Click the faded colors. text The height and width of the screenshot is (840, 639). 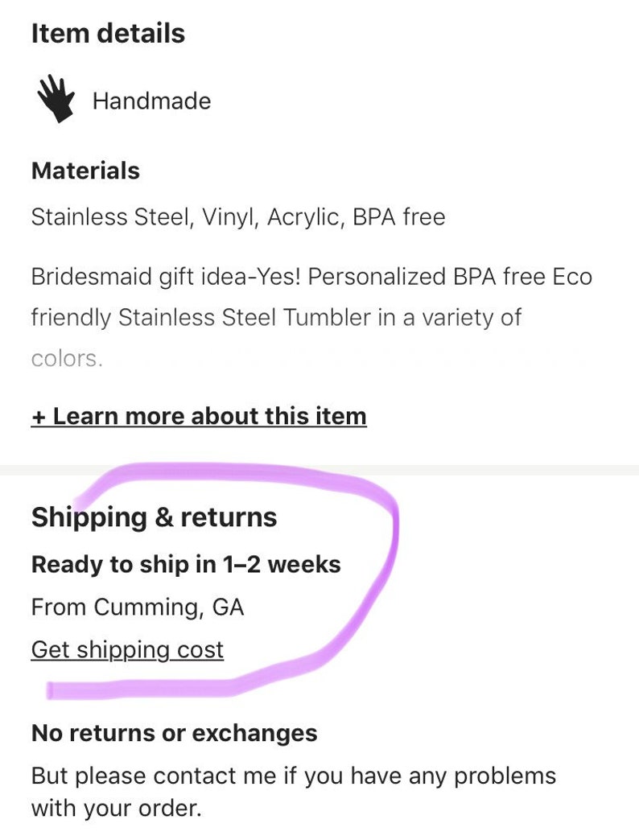[x=67, y=358]
